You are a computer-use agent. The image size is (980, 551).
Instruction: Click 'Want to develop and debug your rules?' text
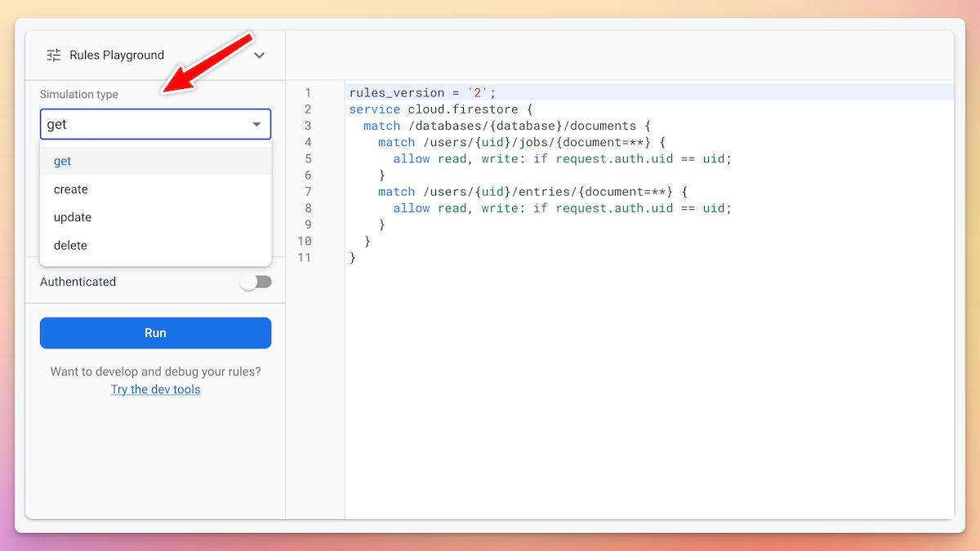pos(155,371)
